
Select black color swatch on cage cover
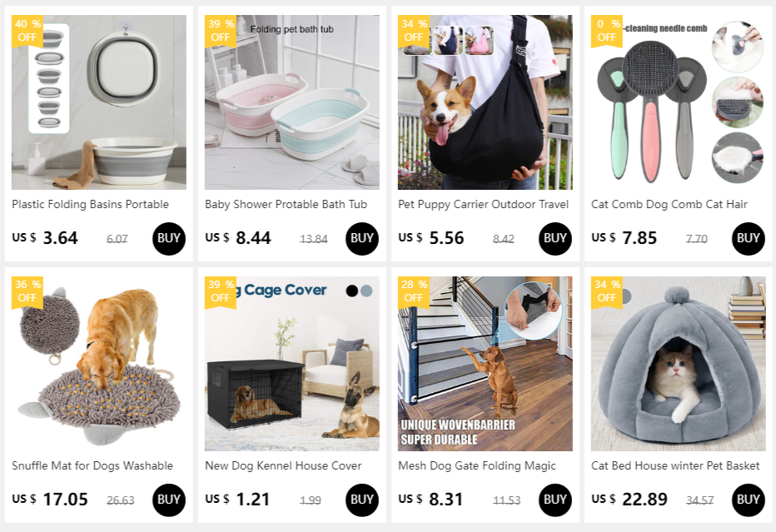(x=352, y=291)
